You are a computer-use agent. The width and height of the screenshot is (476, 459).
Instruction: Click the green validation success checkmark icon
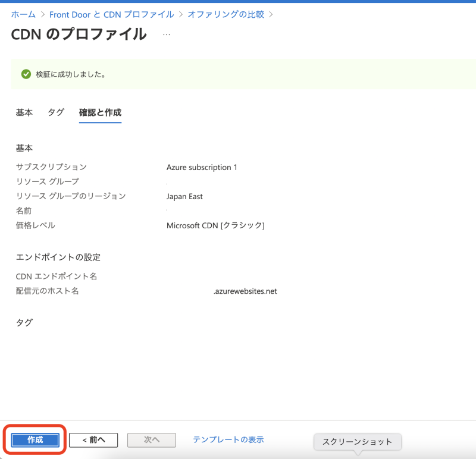click(x=25, y=74)
